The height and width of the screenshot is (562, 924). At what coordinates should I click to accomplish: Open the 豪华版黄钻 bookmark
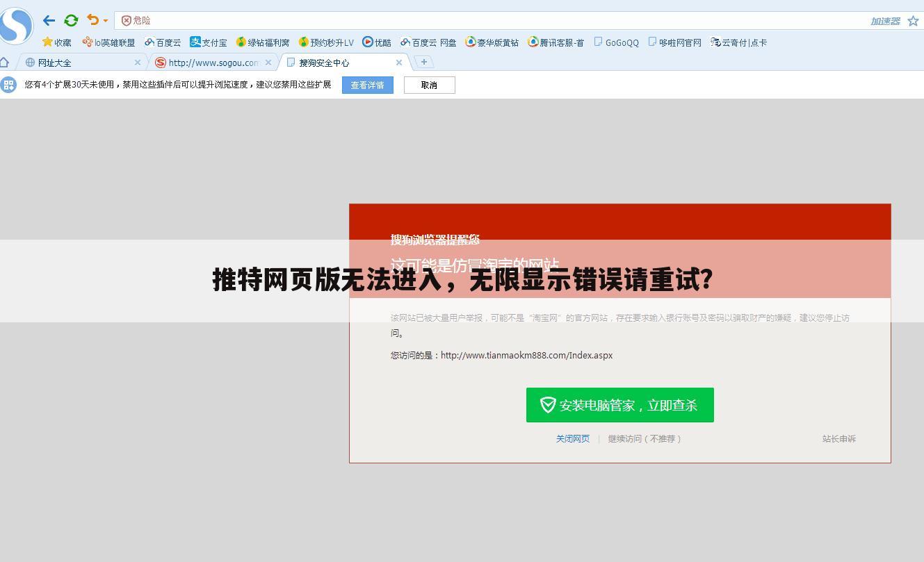(492, 42)
